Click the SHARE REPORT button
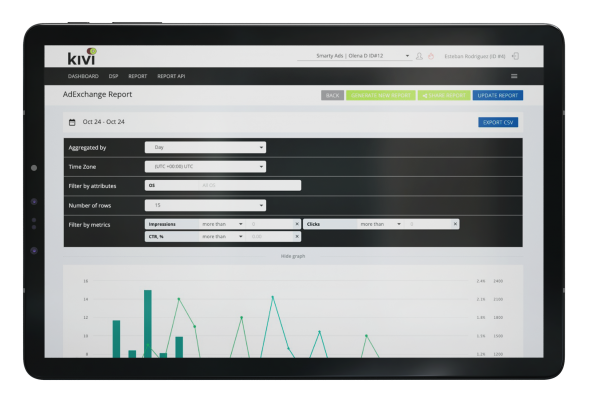 point(444,95)
